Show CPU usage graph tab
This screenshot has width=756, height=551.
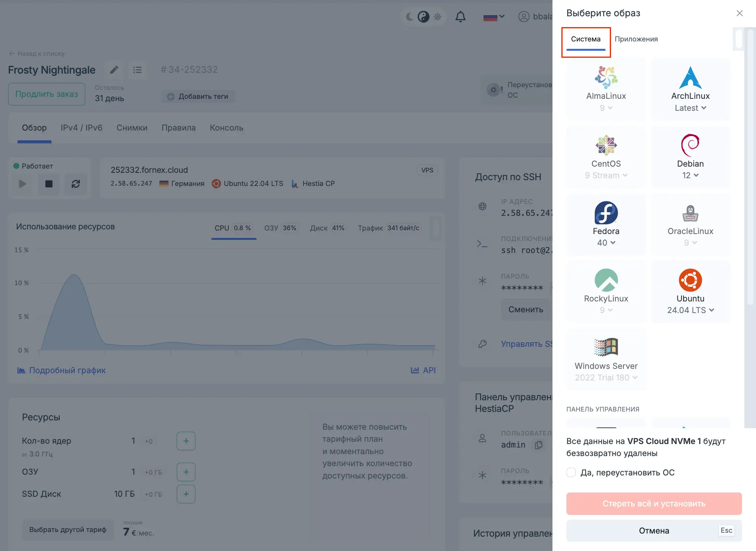[234, 228]
